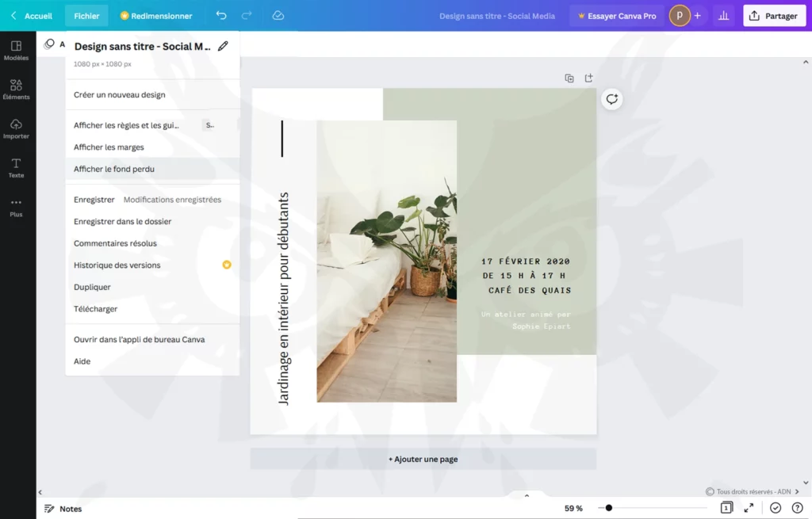Open the Importer upload panel
This screenshot has height=519, width=812.
pyautogui.click(x=16, y=129)
